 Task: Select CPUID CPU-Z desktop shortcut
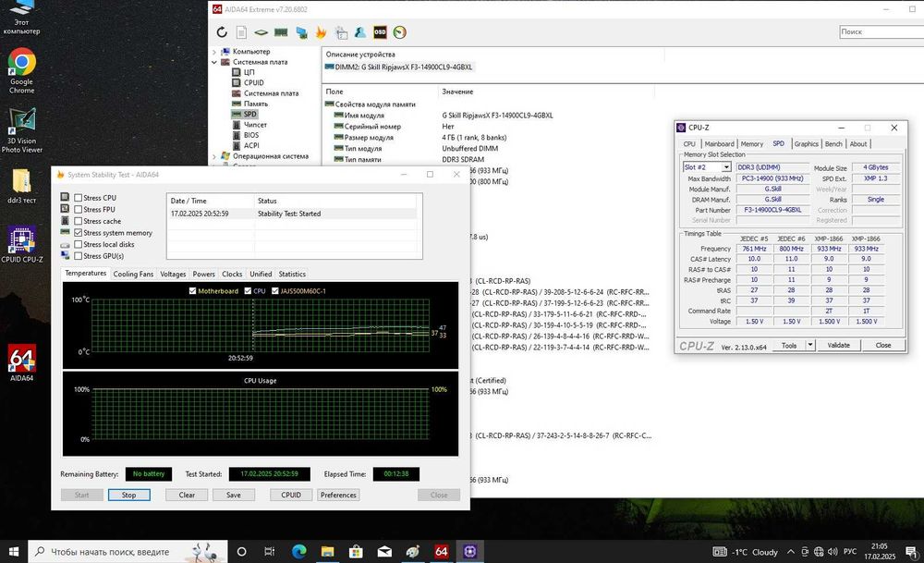pyautogui.click(x=22, y=243)
